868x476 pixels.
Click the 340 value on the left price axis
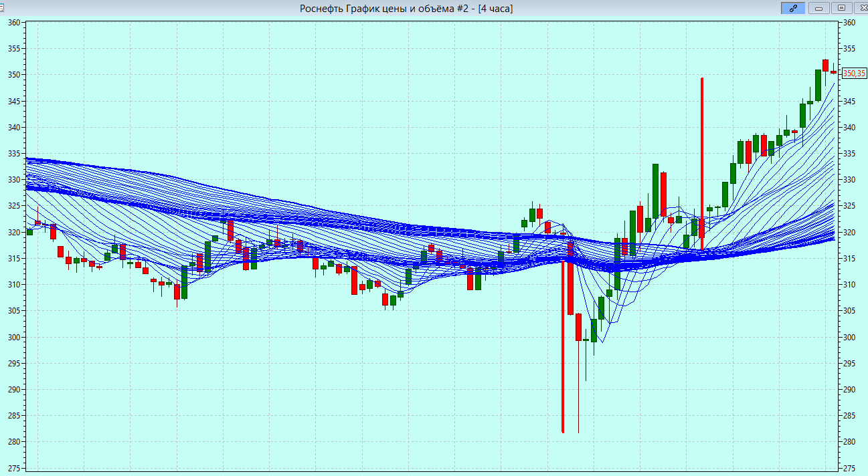click(15, 128)
